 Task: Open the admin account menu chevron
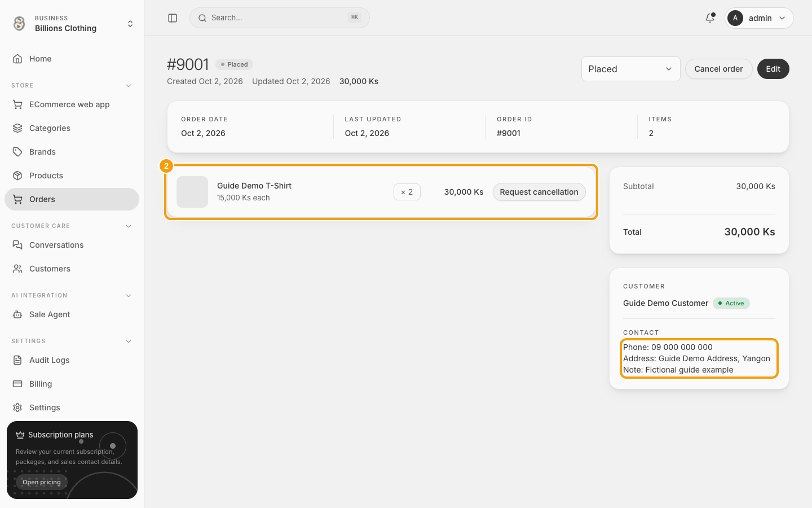click(x=782, y=18)
